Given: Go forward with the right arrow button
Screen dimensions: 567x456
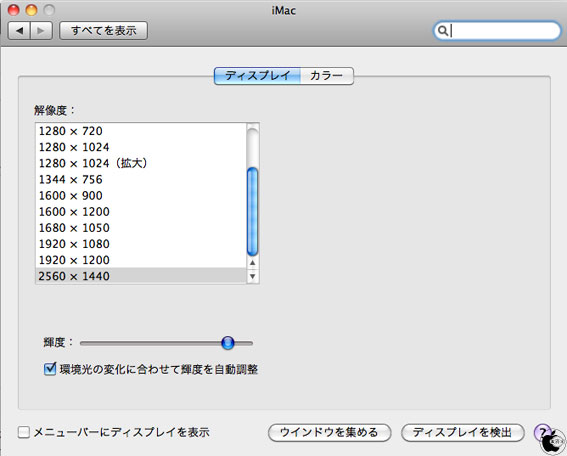Looking at the screenshot, I should point(42,31).
